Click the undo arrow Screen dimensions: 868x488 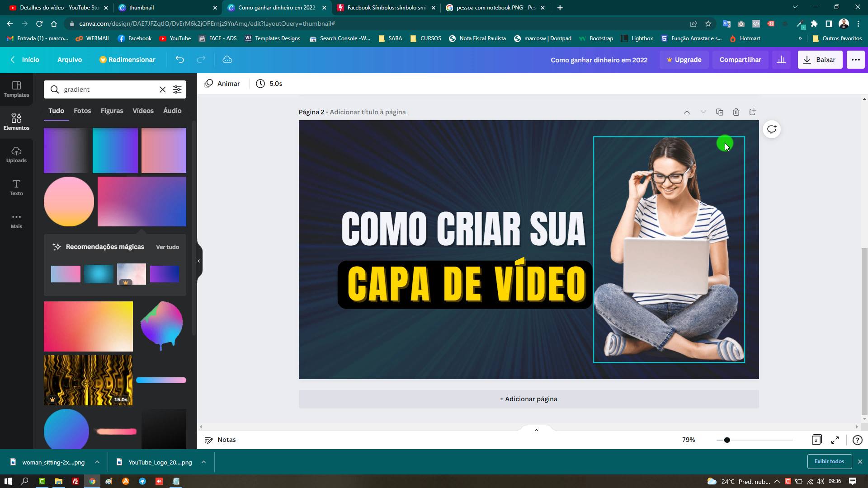click(x=180, y=60)
